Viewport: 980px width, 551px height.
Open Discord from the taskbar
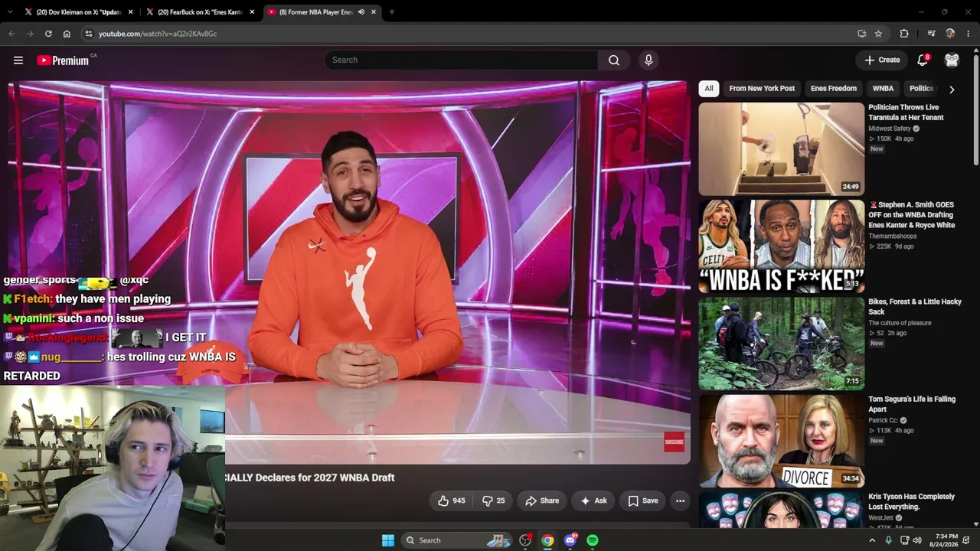point(570,540)
